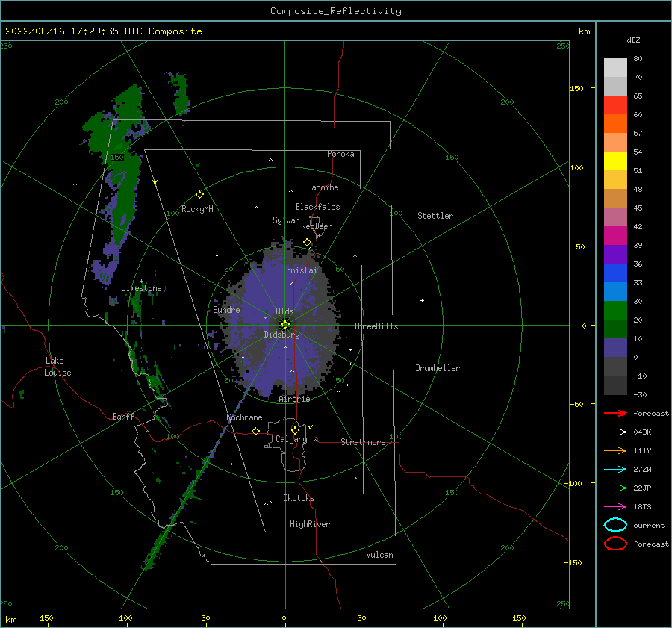The height and width of the screenshot is (628, 672).
Task: Click the white plus marker east of ThreeHills
Action: (422, 300)
